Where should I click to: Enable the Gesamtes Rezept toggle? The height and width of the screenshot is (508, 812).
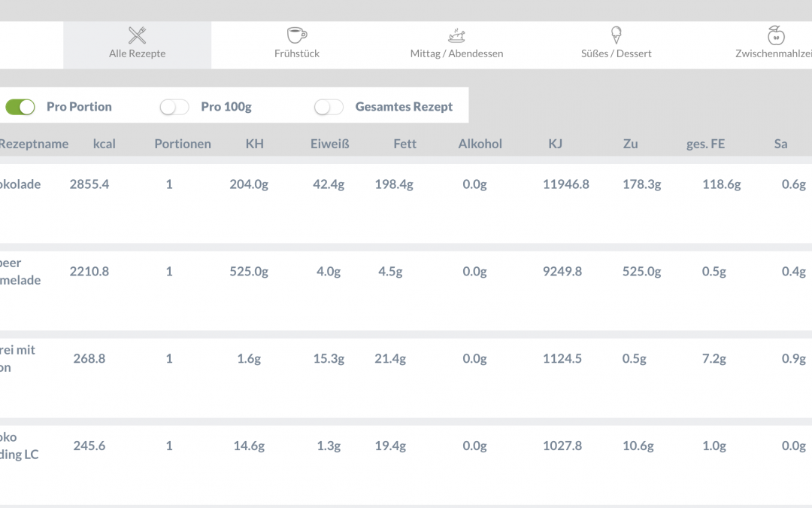click(329, 107)
